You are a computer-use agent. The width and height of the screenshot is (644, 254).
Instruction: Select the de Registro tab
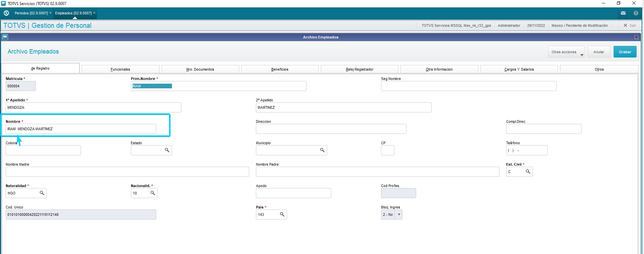coord(40,68)
